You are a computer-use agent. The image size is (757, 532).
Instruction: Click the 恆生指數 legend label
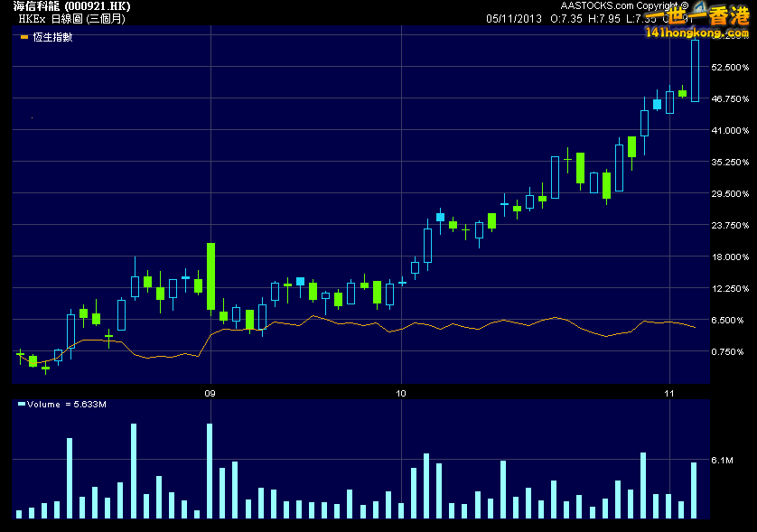point(52,37)
